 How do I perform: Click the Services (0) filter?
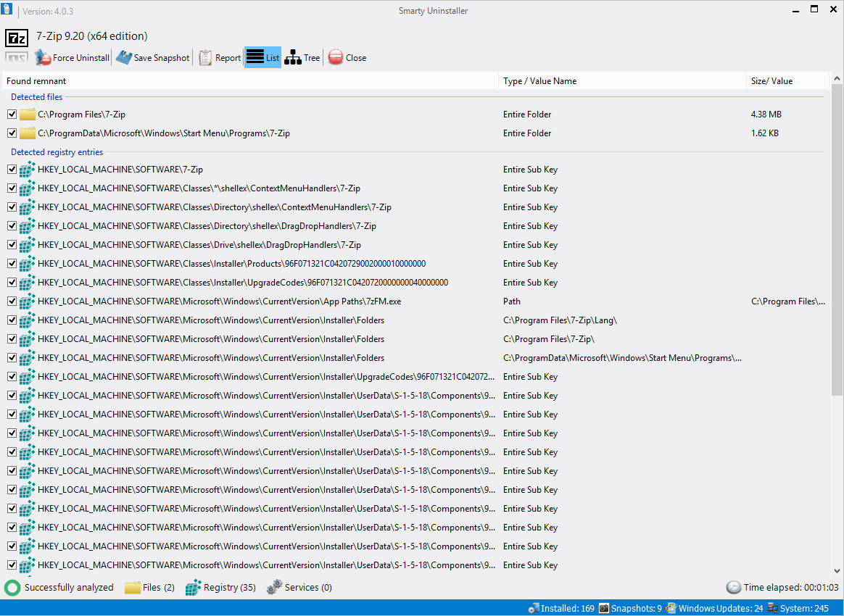pyautogui.click(x=299, y=588)
